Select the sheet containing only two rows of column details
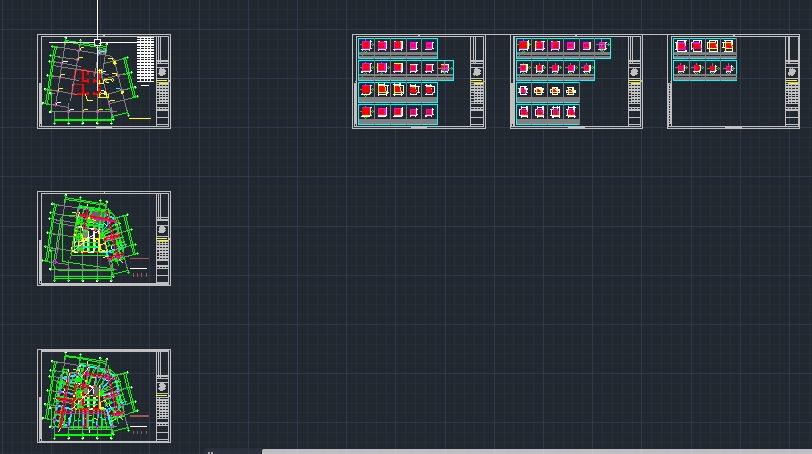The image size is (812, 454). tap(733, 81)
